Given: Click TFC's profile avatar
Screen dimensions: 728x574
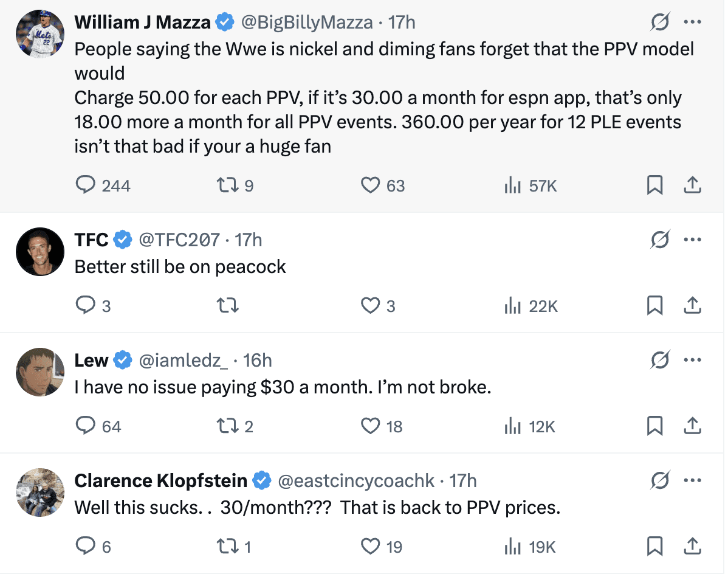Looking at the screenshot, I should pos(40,251).
